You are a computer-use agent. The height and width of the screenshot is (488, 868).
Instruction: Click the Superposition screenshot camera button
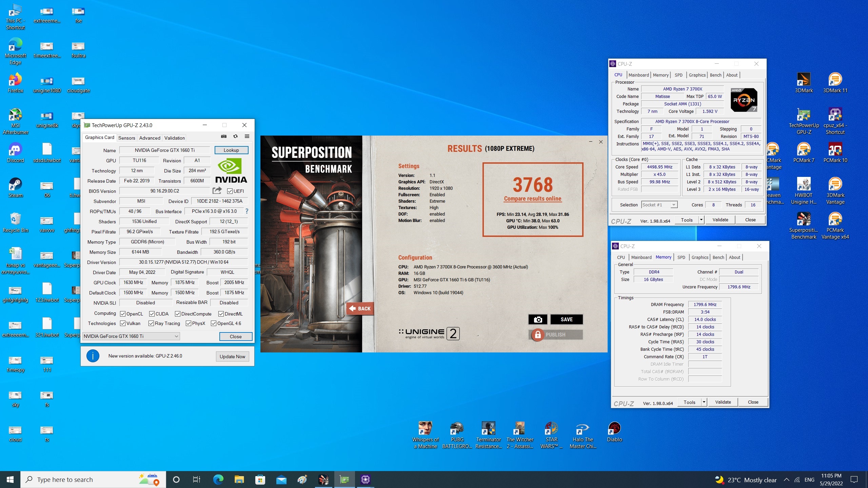(538, 319)
